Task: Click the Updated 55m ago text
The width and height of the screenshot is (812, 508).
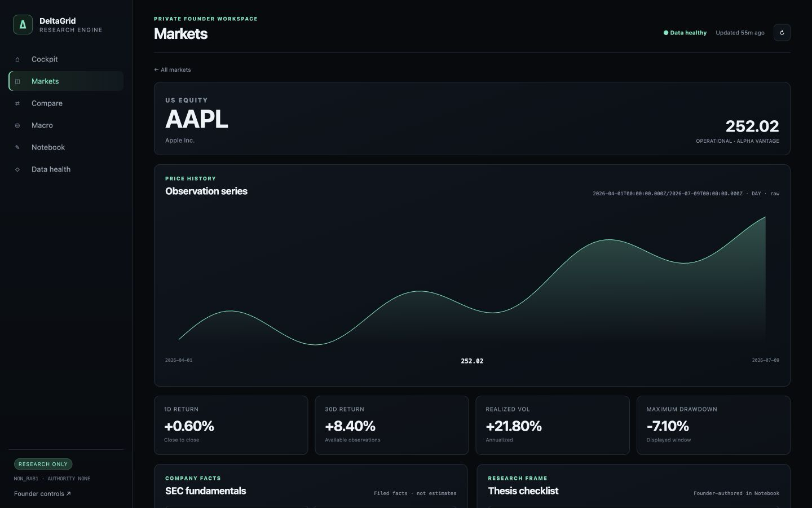Action: coord(740,33)
